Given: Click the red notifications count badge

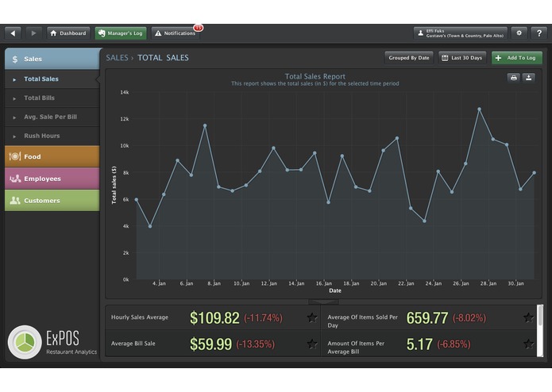Looking at the screenshot, I should pyautogui.click(x=199, y=28).
